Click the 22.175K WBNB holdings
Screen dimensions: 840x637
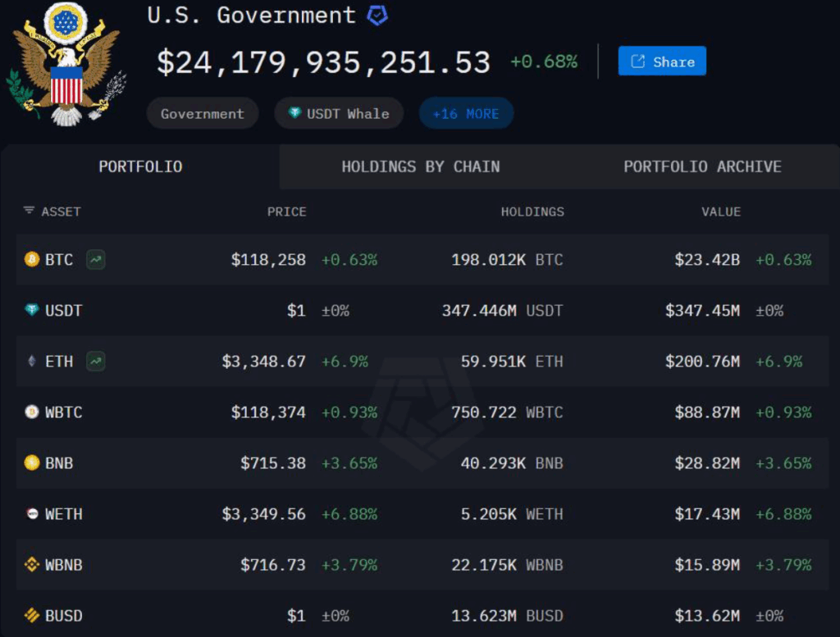coord(507,565)
